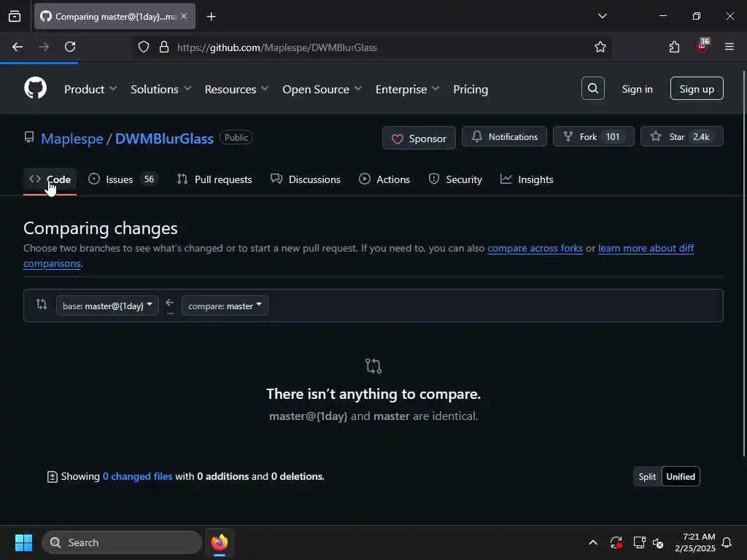Click the Sign up button
Viewport: 747px width, 560px height.
(x=697, y=88)
